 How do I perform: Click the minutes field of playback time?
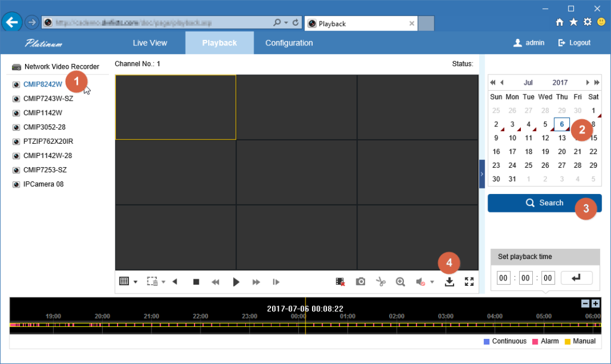pyautogui.click(x=526, y=278)
